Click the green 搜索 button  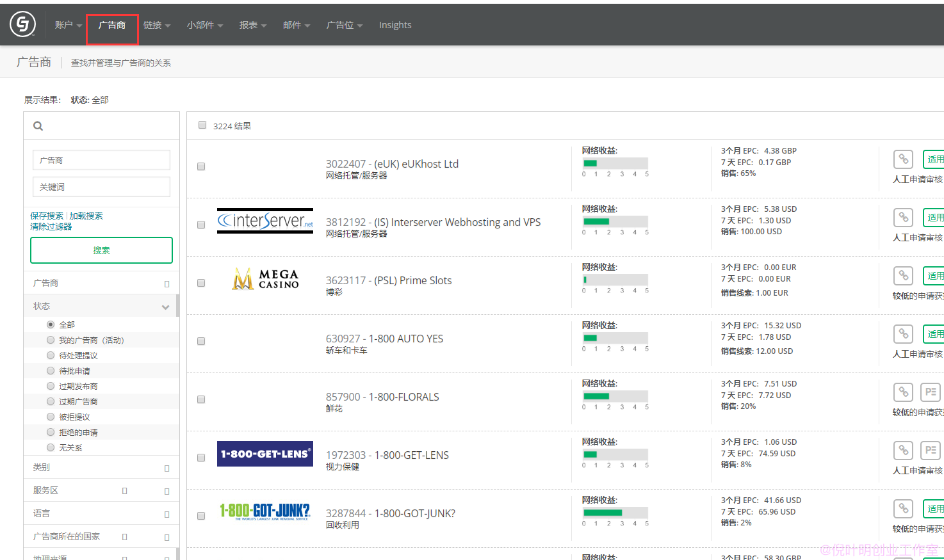tap(101, 250)
